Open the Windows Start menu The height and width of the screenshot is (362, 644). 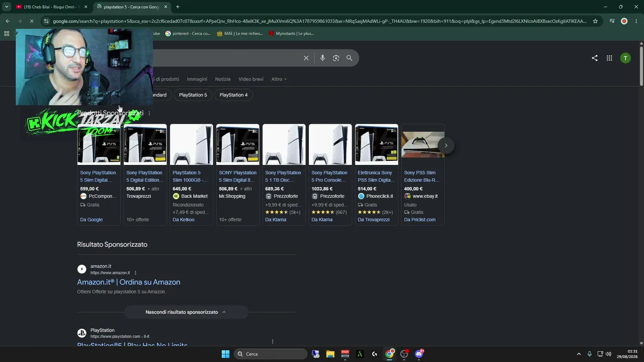point(225,354)
